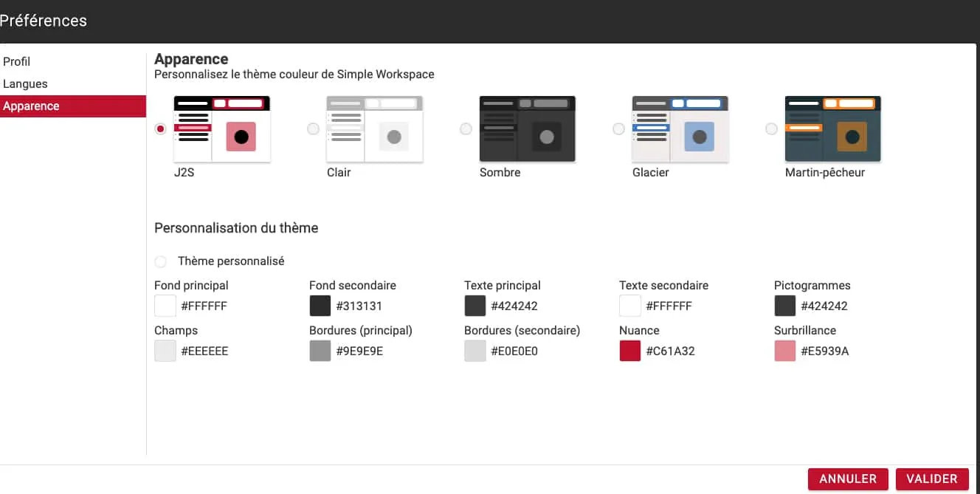The image size is (980, 494).
Task: Open the Langues preferences section
Action: click(25, 84)
